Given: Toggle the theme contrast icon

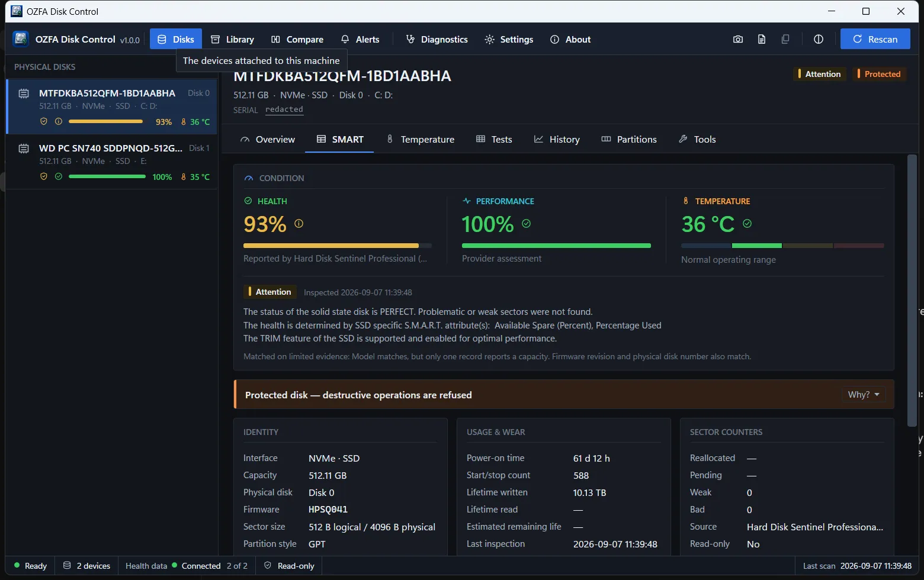Looking at the screenshot, I should (x=819, y=39).
